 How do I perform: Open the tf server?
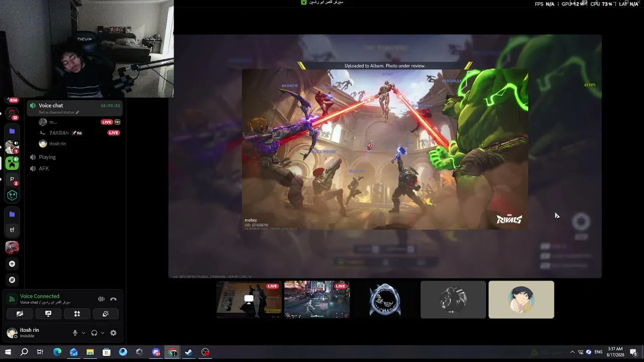(12, 230)
